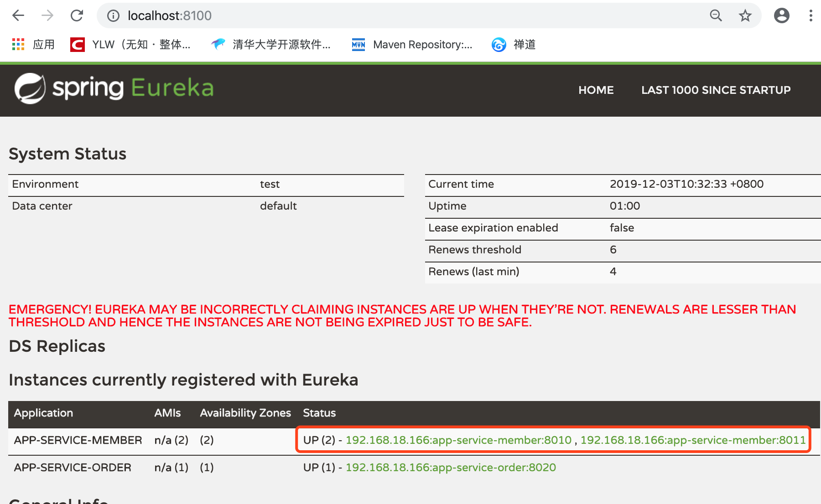
Task: Open the 禅道 bookmark
Action: 514,44
